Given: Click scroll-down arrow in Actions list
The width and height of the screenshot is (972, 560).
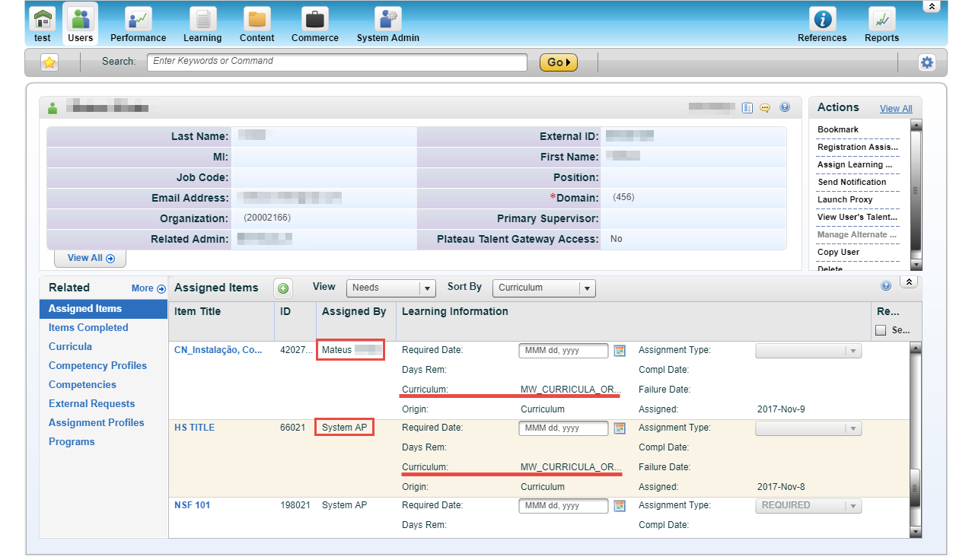Looking at the screenshot, I should [916, 265].
